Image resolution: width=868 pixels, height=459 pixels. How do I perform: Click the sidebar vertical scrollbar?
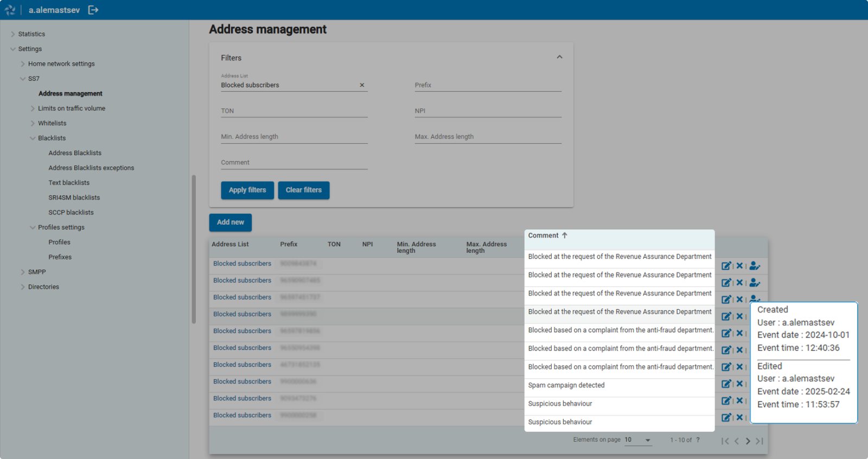click(194, 249)
